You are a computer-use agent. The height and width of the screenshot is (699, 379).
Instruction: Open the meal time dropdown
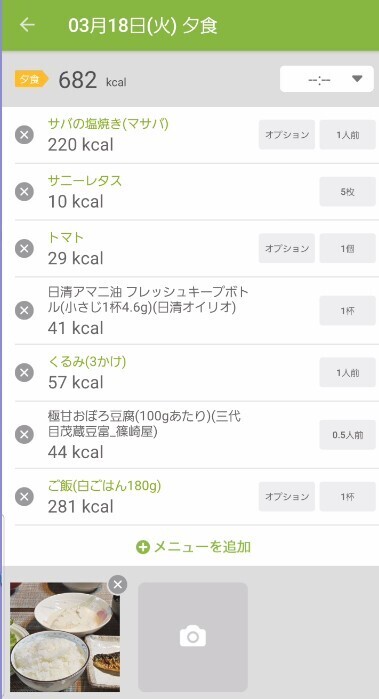(x=327, y=79)
